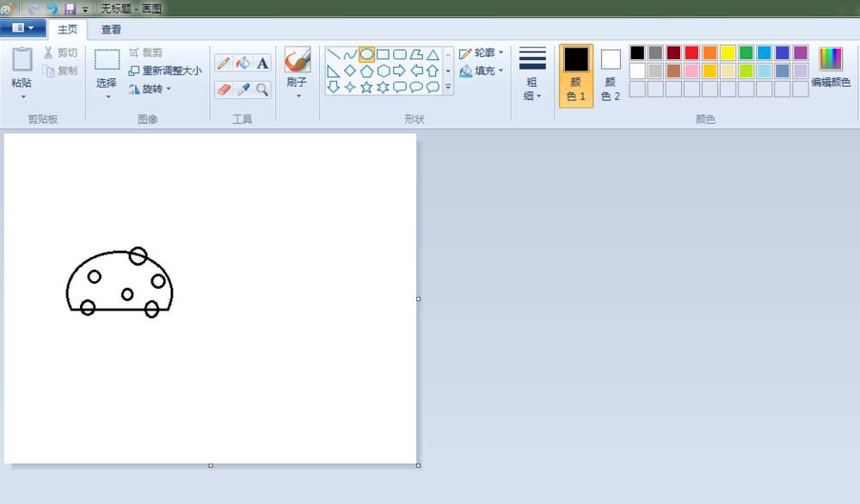Open the Quick Access Toolbar customize arrow
Viewport: 860px width, 504px height.
(85, 9)
